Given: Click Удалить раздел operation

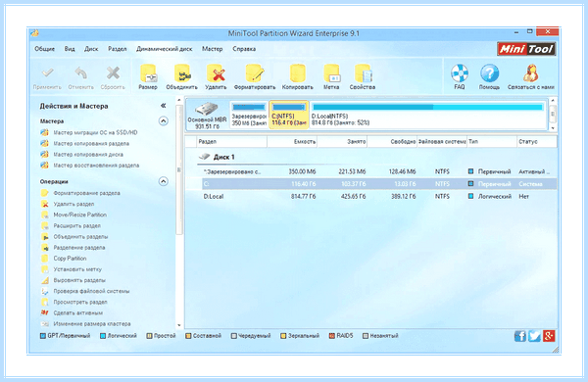Looking at the screenshot, I should [x=73, y=204].
